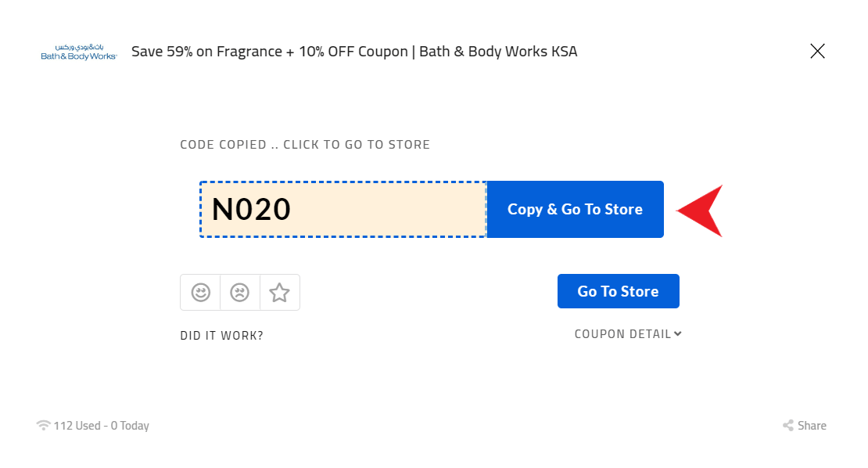868x468 pixels.
Task: Open the Share link text
Action: click(812, 426)
